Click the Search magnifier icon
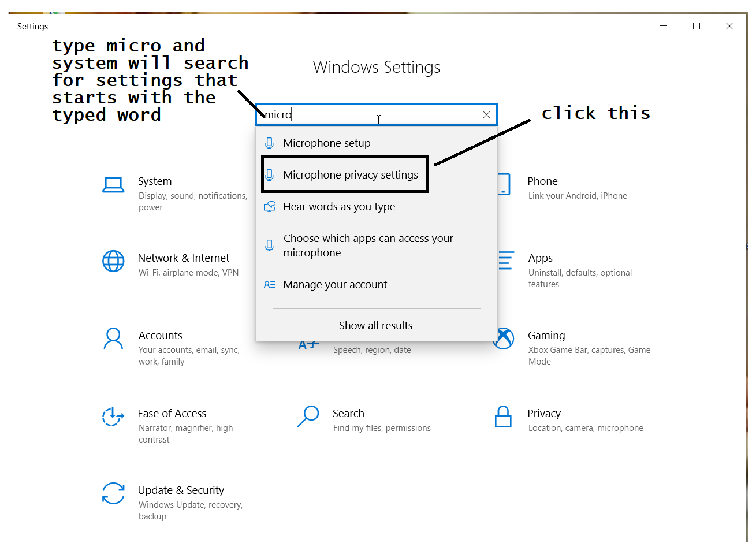 (308, 417)
